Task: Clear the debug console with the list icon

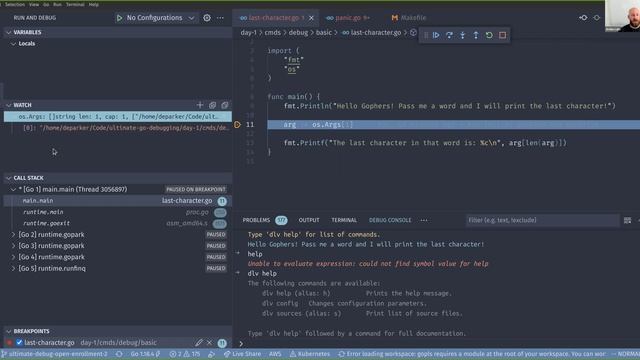Action: (627, 220)
